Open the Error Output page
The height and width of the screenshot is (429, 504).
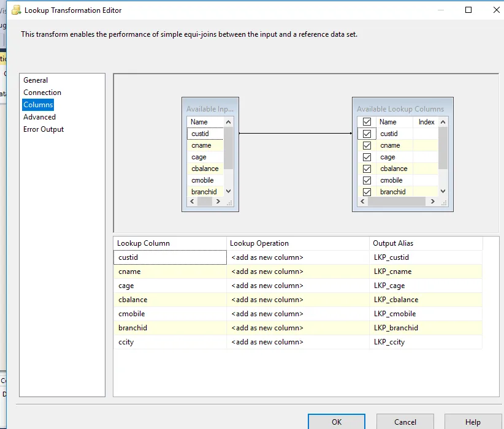point(44,129)
